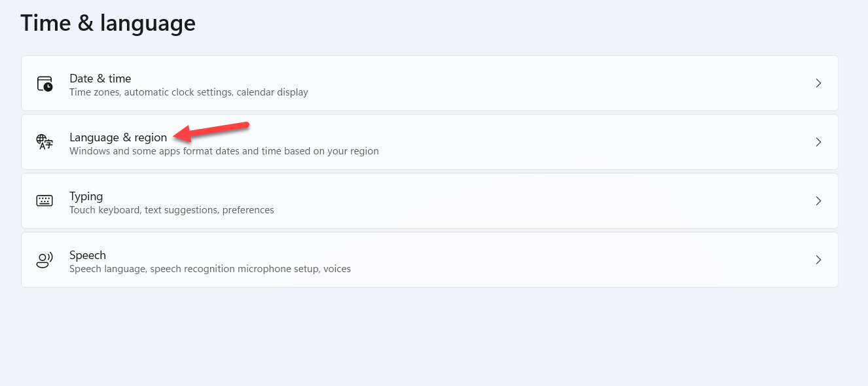Go to the Speech settings title
Image resolution: width=868 pixels, height=386 pixels.
point(88,255)
